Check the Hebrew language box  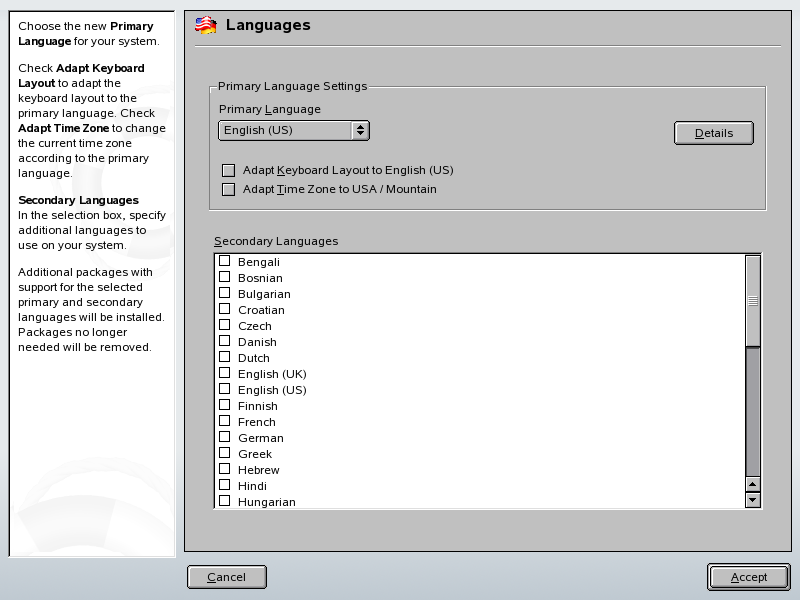click(225, 469)
